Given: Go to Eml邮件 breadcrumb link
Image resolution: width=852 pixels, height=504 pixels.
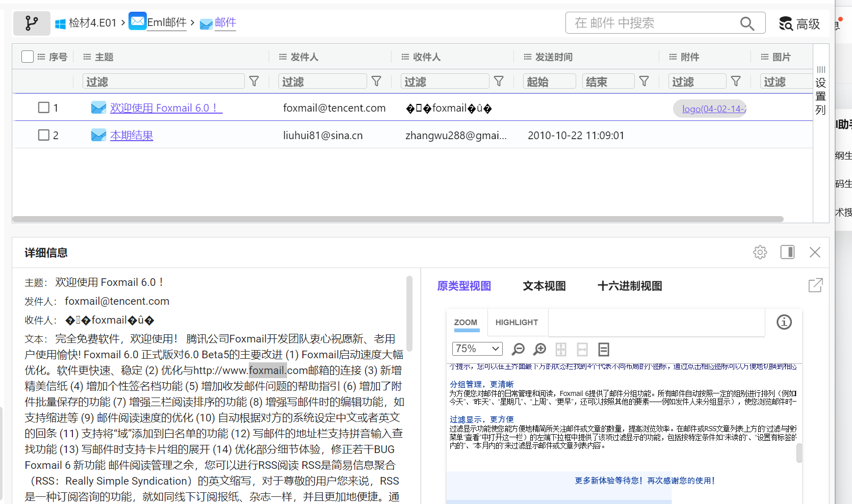Looking at the screenshot, I should [167, 22].
